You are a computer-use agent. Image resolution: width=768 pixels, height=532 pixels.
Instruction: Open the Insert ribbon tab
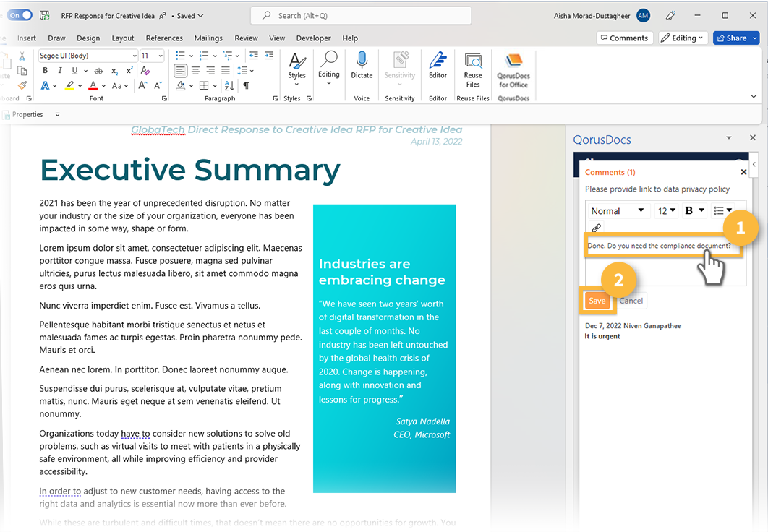pos(27,38)
